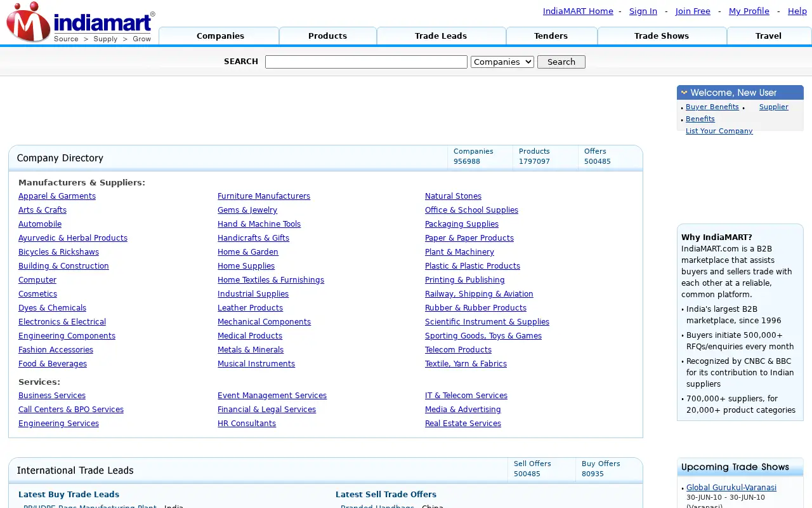Viewport: 812px width, 508px height.
Task: Open Arts & Crafts category
Action: [x=43, y=210]
